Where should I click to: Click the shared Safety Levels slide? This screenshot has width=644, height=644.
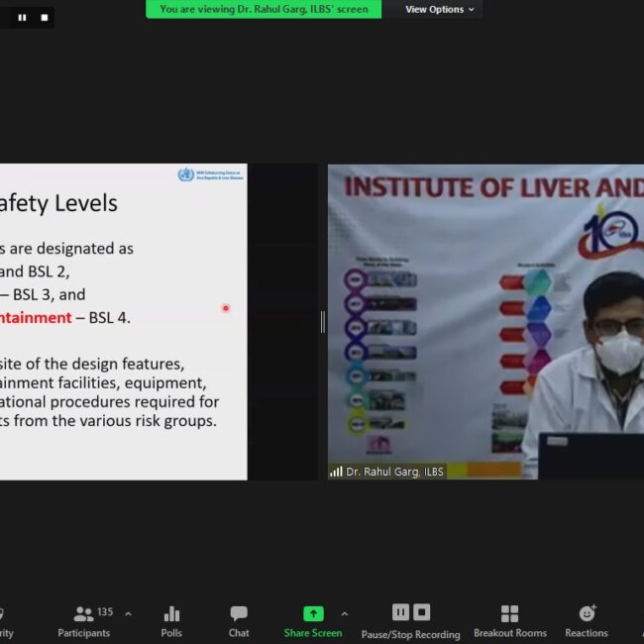coord(123,322)
